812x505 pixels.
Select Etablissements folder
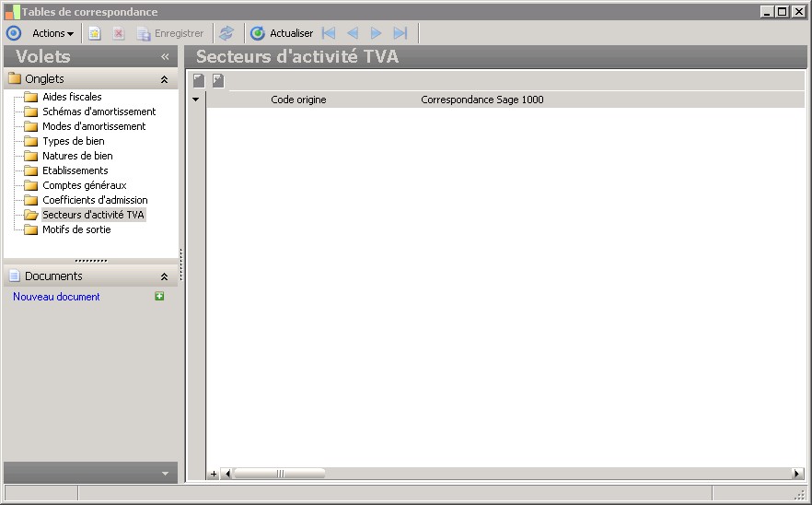point(75,170)
